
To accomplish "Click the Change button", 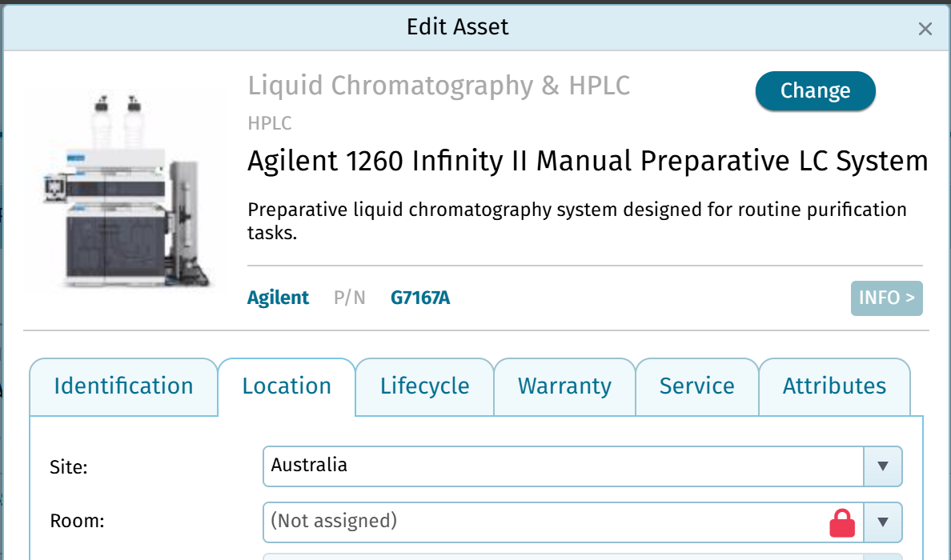I will [815, 91].
